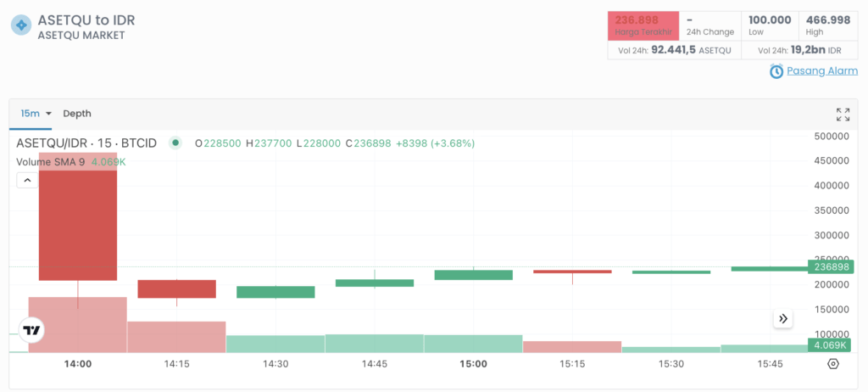Click the ASETQU coin logo icon
This screenshot has height=392, width=868.
pyautogui.click(x=21, y=25)
